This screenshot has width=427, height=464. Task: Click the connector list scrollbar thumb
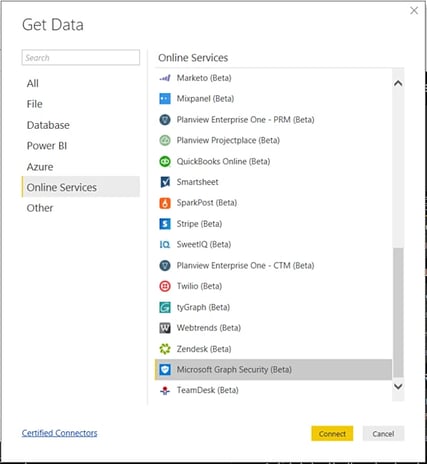pyautogui.click(x=398, y=312)
